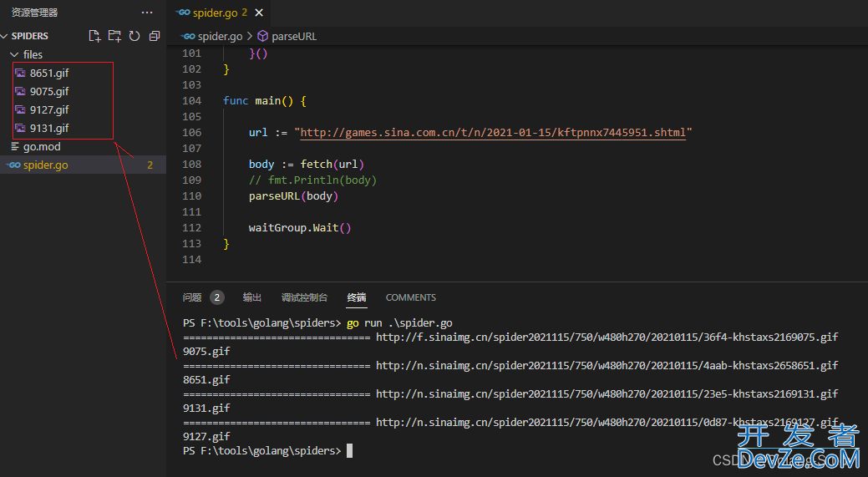Open the explorer more actions ellipsis
Viewport: 868px width, 477px height.
pos(147,13)
